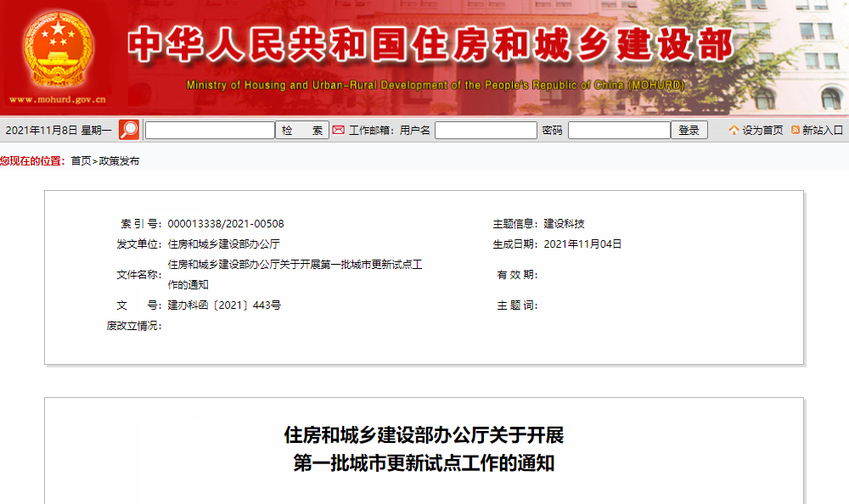Click the magnifier search icon
The image size is (849, 504).
point(129,129)
